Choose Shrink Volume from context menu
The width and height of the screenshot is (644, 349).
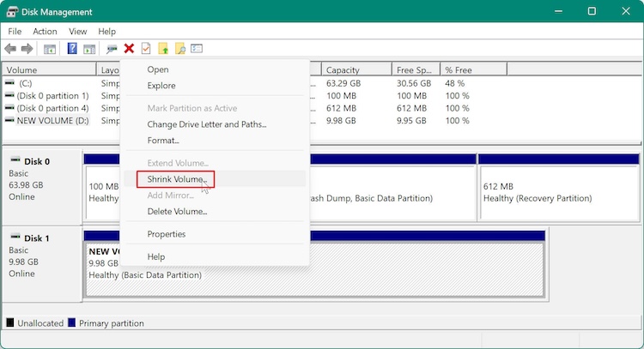177,179
